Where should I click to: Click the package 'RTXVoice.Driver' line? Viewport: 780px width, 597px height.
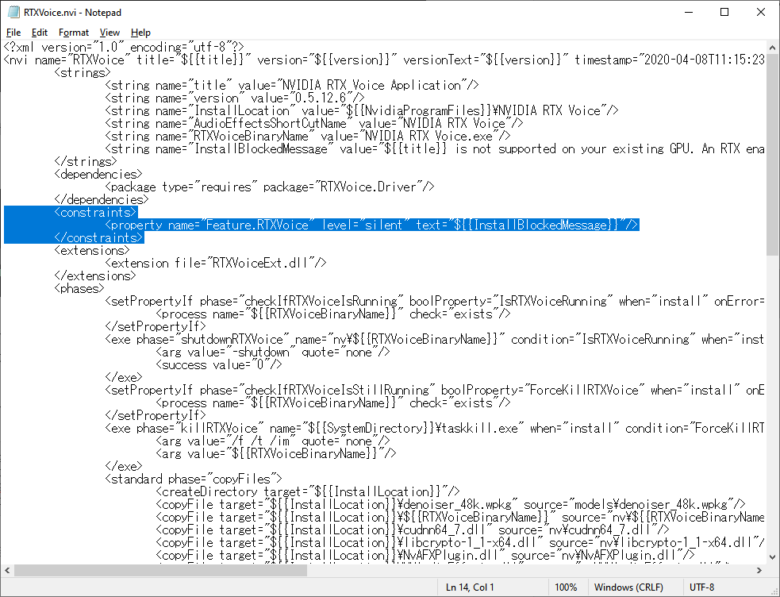[270, 187]
